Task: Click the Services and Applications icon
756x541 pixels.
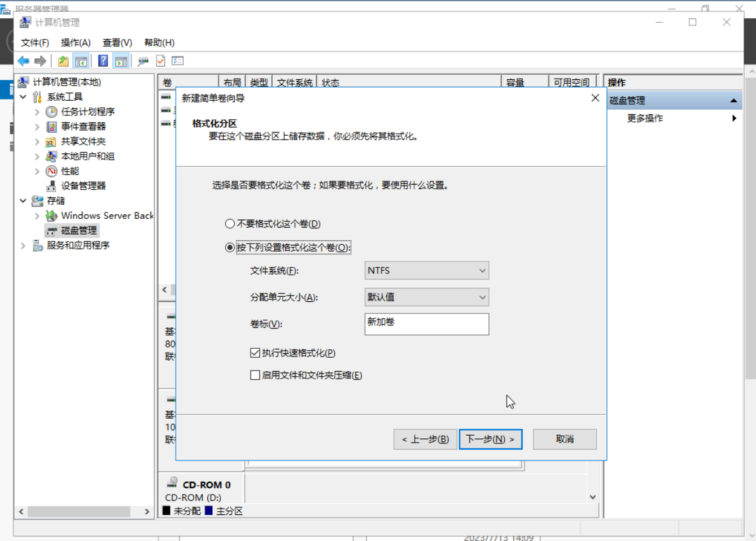Action: click(x=37, y=245)
